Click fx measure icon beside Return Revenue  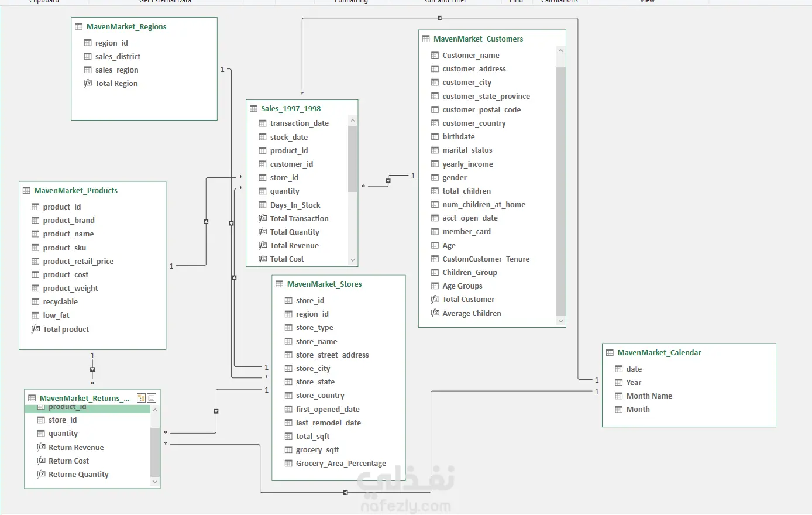click(41, 447)
